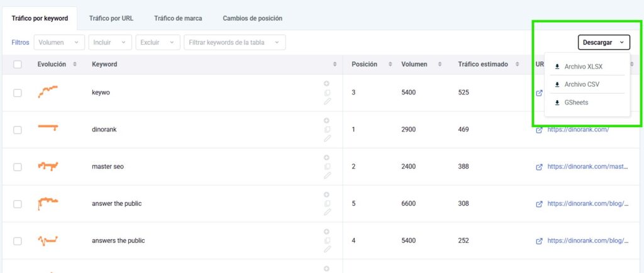Click the Filtros link

coord(21,42)
